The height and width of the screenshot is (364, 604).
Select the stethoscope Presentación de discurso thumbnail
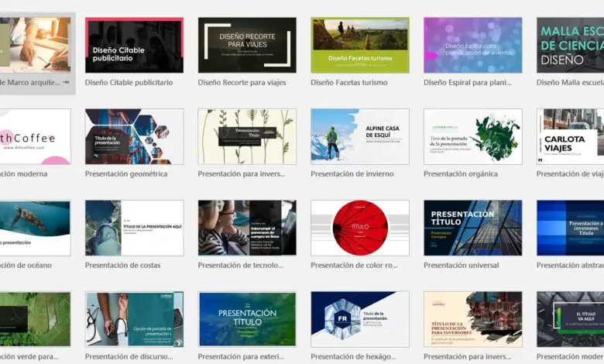134,319
